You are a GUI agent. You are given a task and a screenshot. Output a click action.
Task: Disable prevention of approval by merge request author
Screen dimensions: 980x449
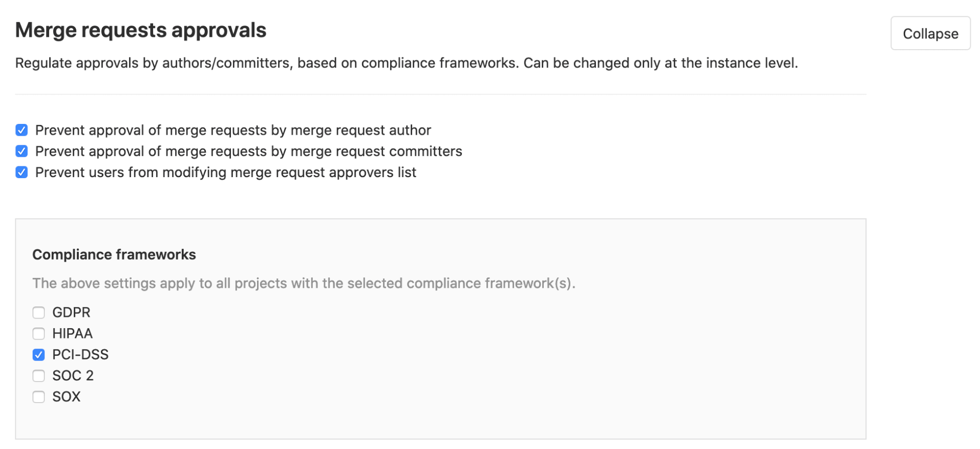point(21,130)
